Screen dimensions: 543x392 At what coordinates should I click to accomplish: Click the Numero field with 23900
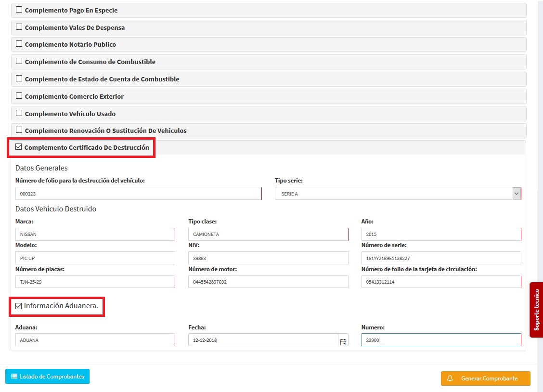[440, 340]
